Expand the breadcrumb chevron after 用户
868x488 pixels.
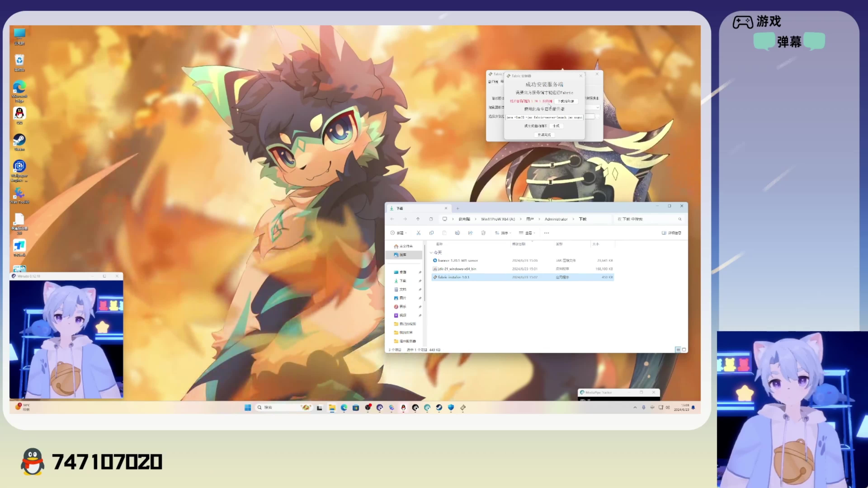(539, 219)
